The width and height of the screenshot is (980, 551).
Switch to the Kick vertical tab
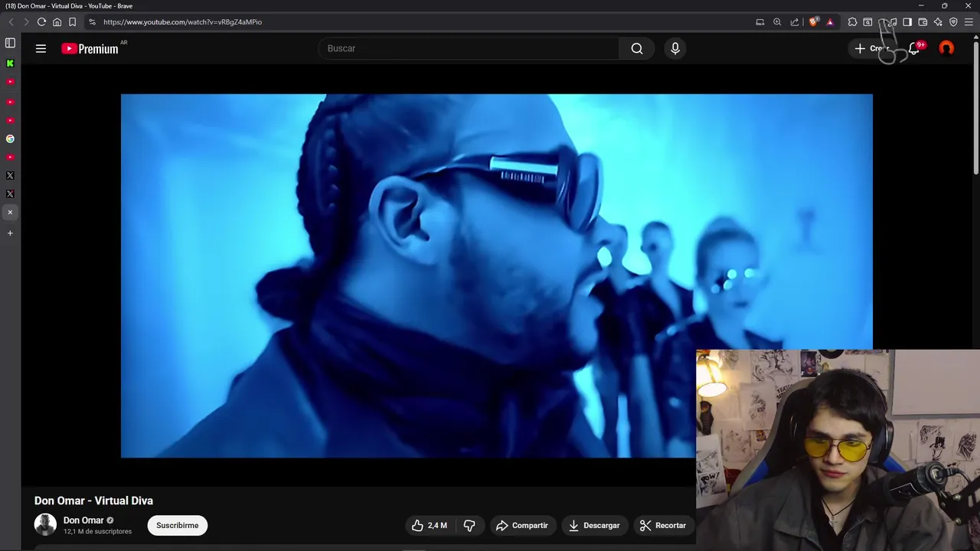pyautogui.click(x=10, y=64)
